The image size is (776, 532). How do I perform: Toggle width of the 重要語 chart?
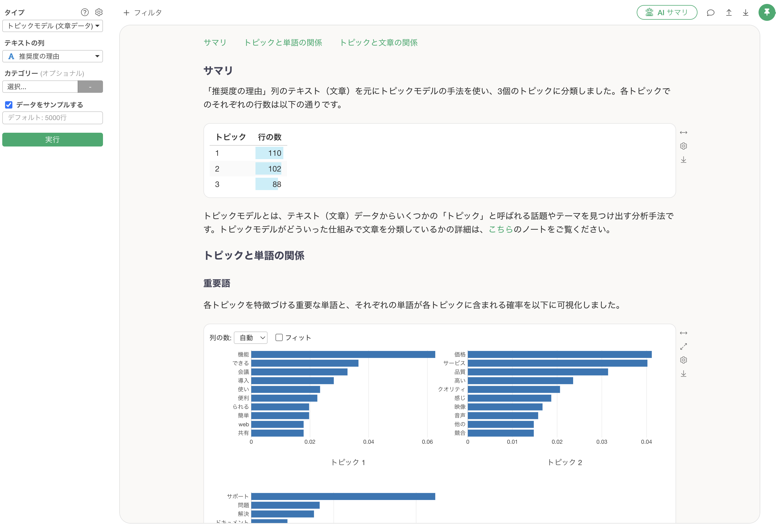pyautogui.click(x=683, y=333)
